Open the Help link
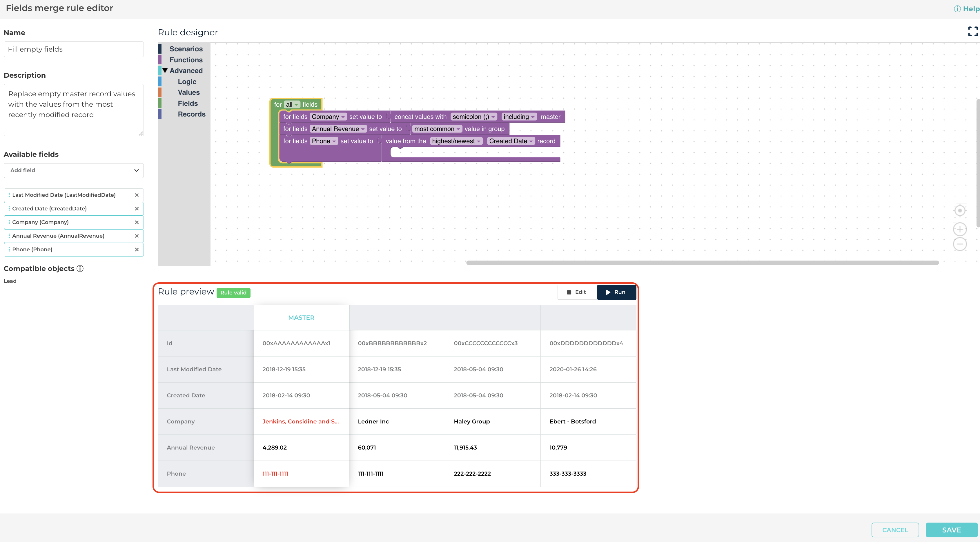The height and width of the screenshot is (542, 980). (967, 9)
